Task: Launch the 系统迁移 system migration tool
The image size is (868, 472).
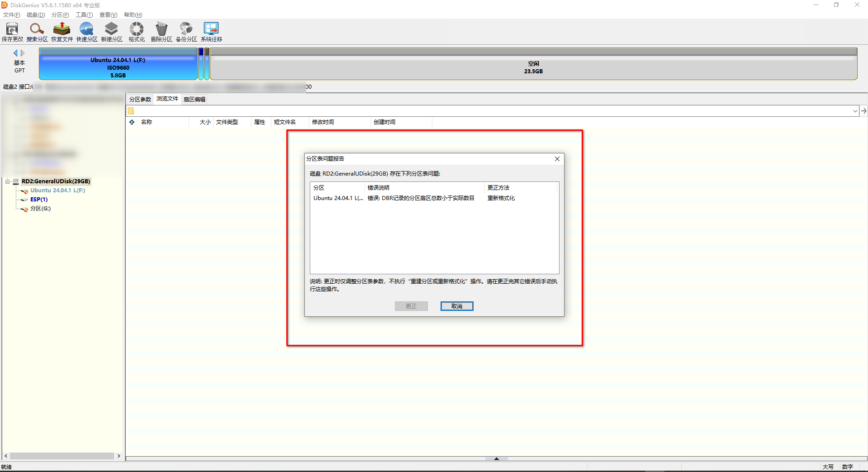Action: point(211,32)
